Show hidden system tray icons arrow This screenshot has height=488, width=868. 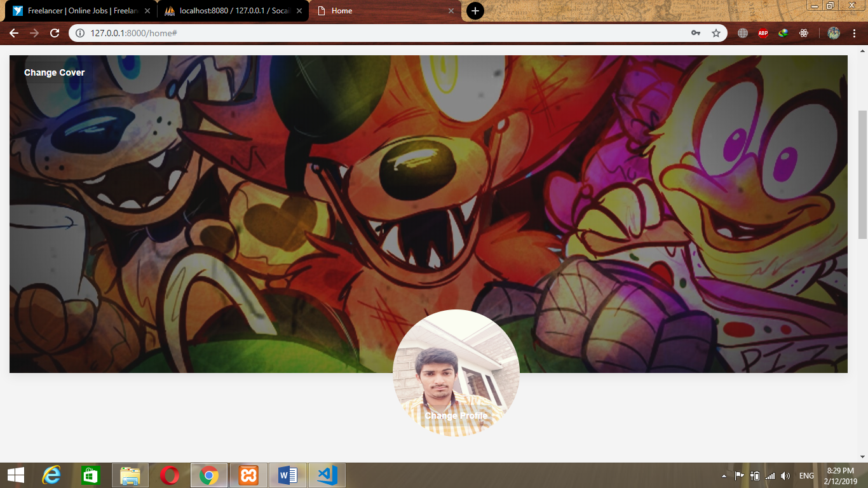coord(724,476)
